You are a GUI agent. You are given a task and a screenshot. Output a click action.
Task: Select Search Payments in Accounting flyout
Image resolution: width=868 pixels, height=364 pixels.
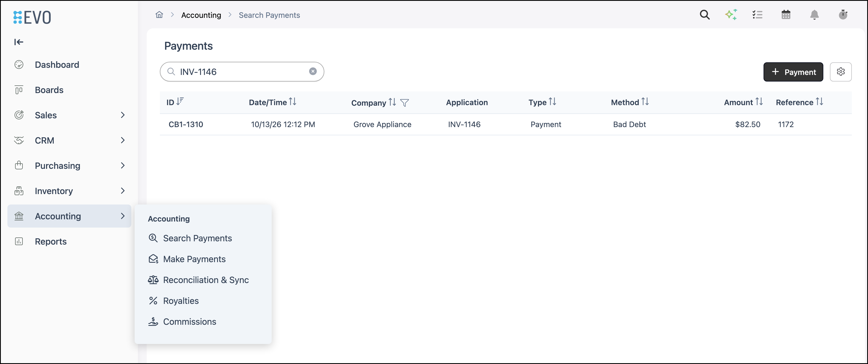click(x=190, y=238)
